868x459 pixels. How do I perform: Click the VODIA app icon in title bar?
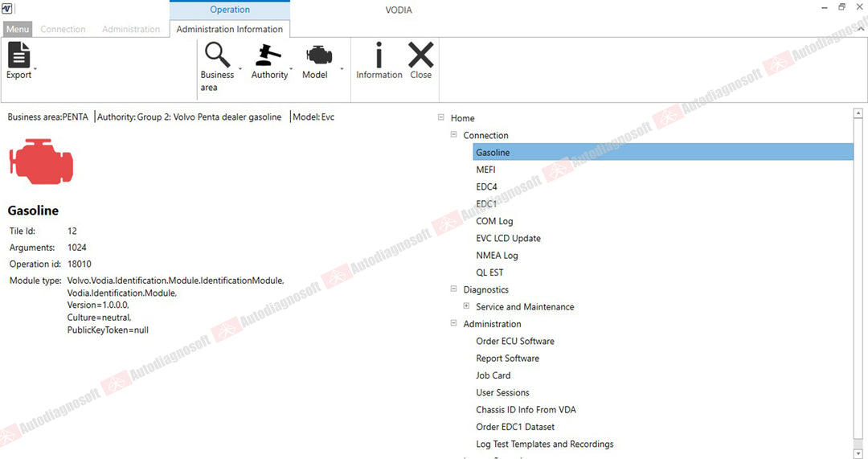point(6,8)
